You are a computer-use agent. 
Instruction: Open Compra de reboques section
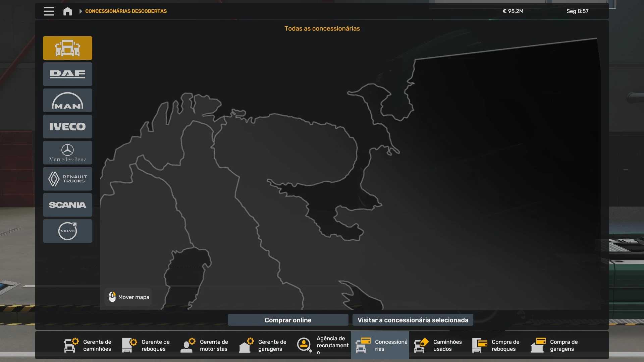496,345
